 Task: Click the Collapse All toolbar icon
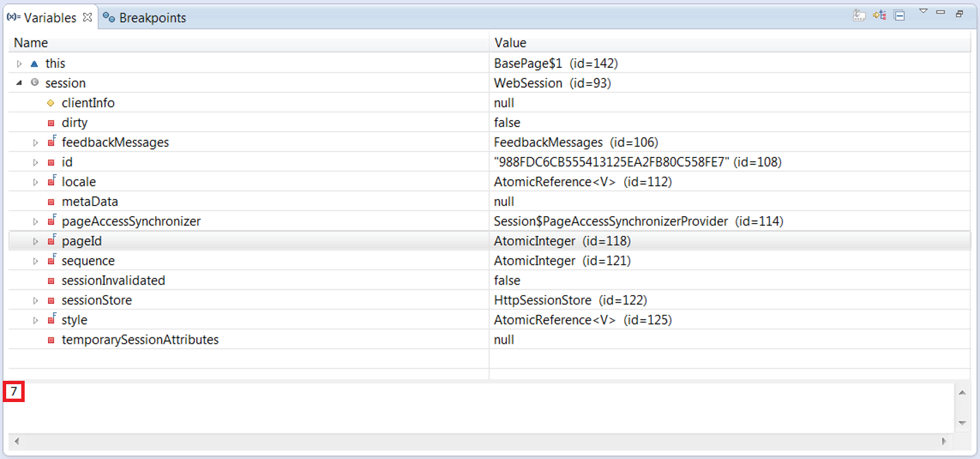[900, 16]
